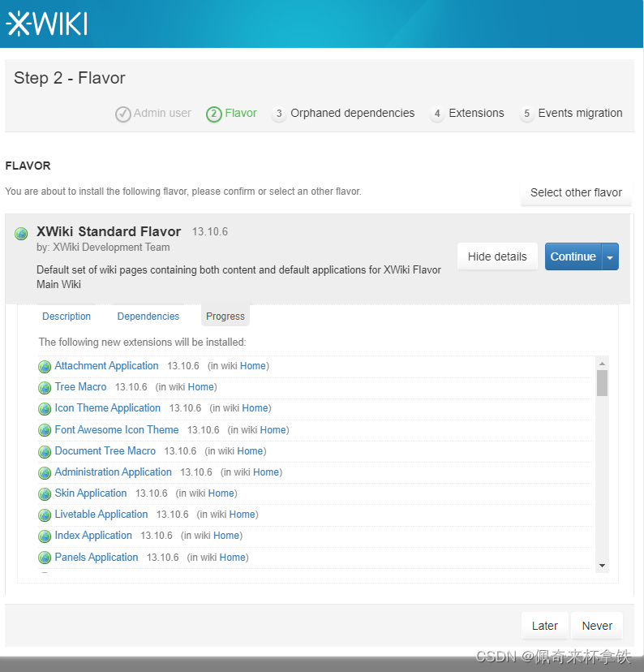Click the Never button
Image resolution: width=644 pixels, height=672 pixels.
pyautogui.click(x=597, y=626)
